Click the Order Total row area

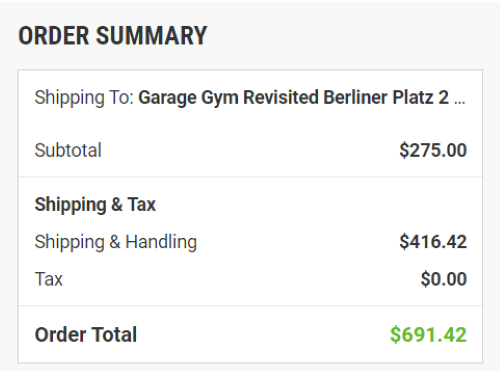pyautogui.click(x=250, y=334)
